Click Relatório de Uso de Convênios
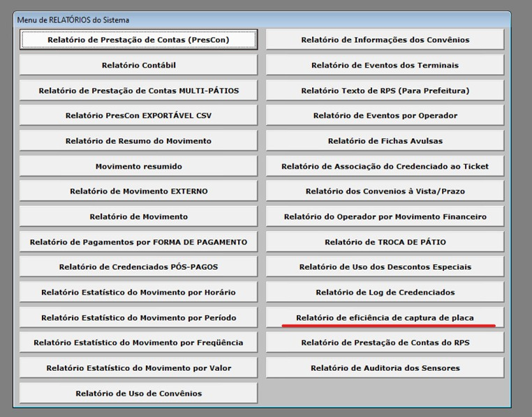This screenshot has height=417, width=532. tap(138, 393)
